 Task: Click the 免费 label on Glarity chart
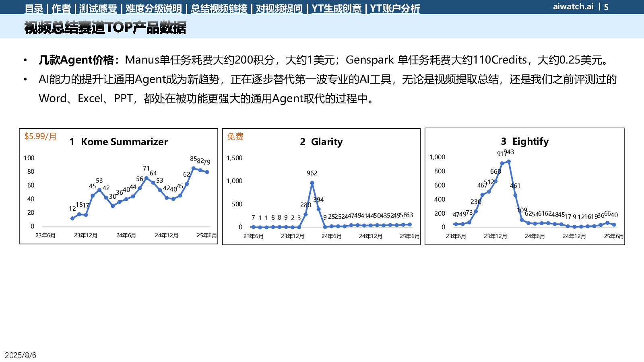(235, 136)
